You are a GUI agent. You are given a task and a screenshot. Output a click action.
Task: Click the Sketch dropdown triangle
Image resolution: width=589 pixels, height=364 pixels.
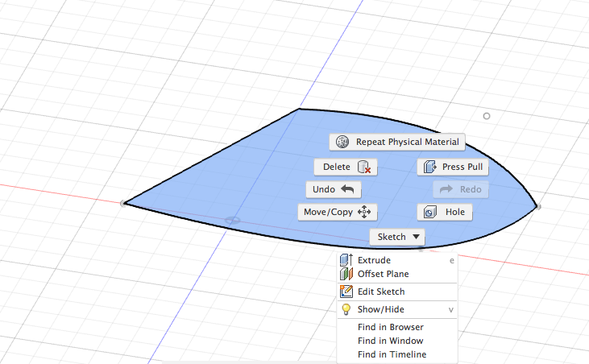pos(416,237)
